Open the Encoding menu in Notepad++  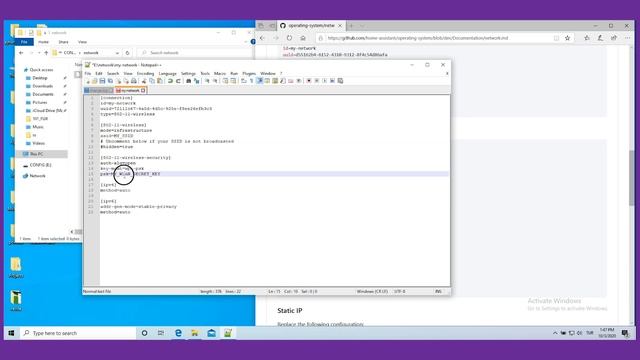145,73
